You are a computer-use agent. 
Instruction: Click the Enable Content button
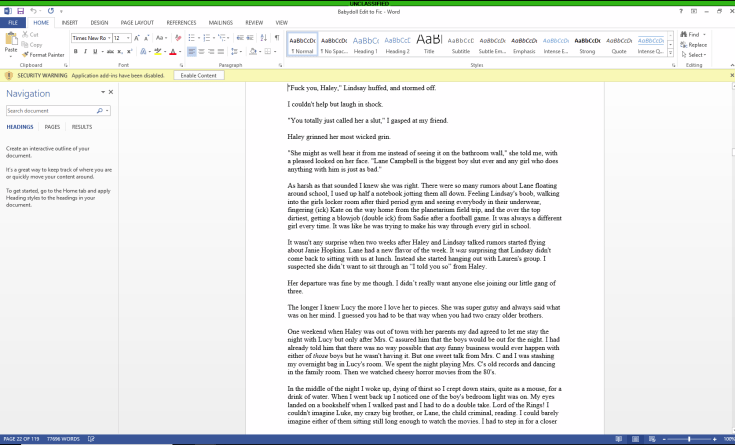[199, 75]
